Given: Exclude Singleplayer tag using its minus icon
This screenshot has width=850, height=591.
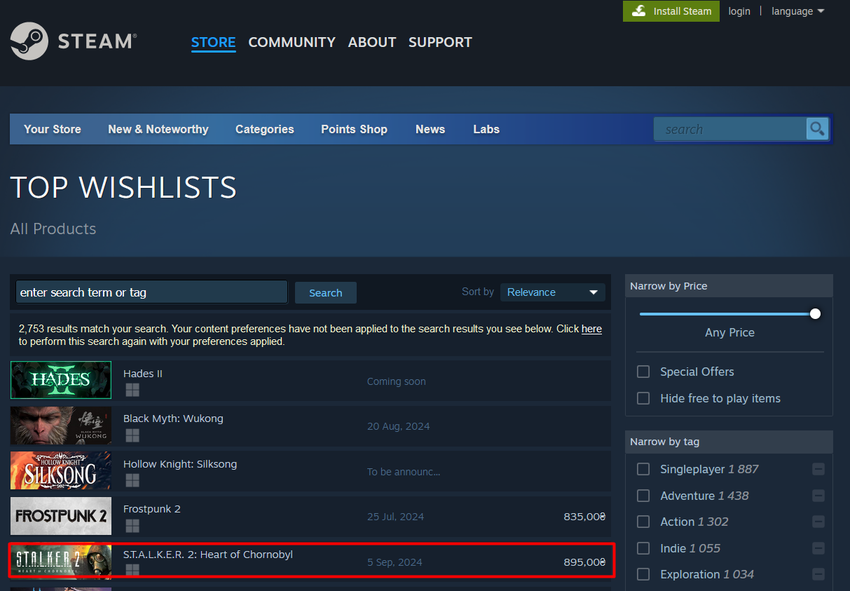Looking at the screenshot, I should 818,469.
